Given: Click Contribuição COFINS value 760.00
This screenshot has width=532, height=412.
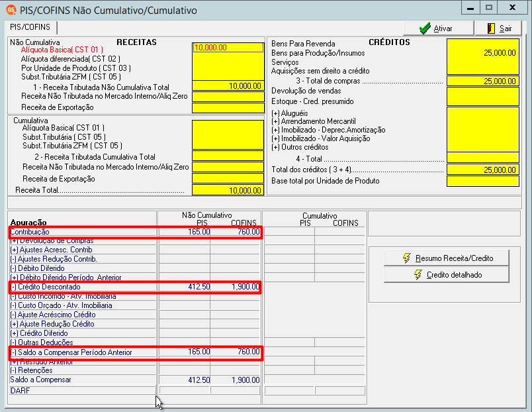Looking at the screenshot, I should pyautogui.click(x=249, y=232).
